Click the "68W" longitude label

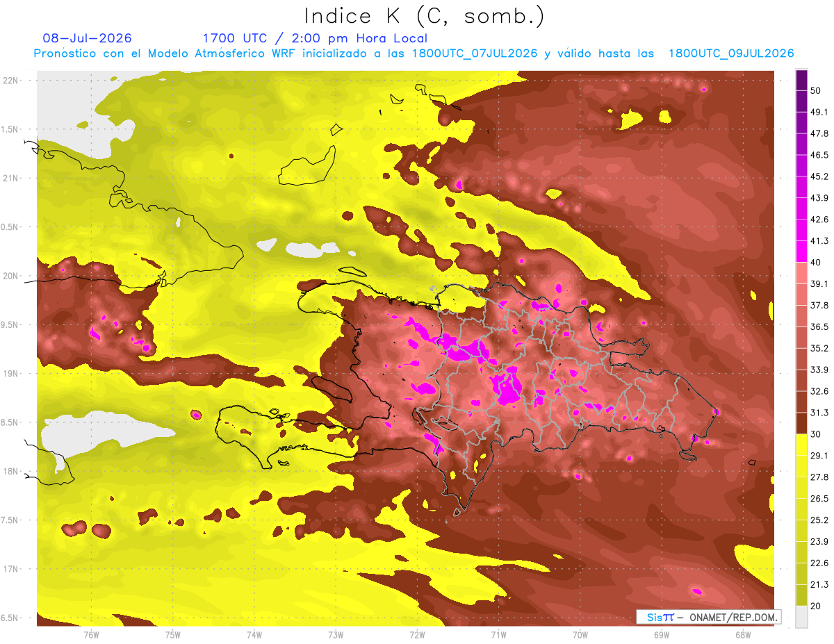tap(743, 635)
